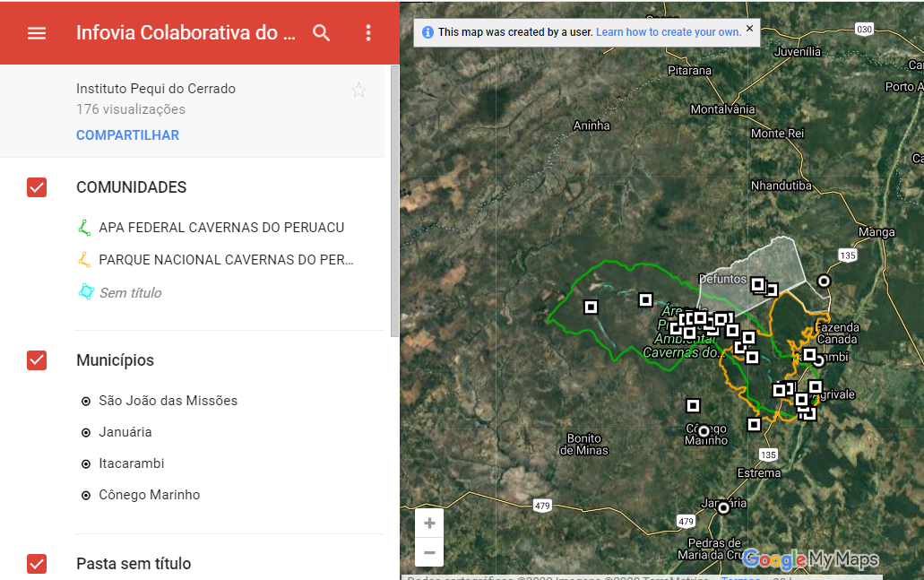Click the blue polygon icon beside Sem título

84,292
